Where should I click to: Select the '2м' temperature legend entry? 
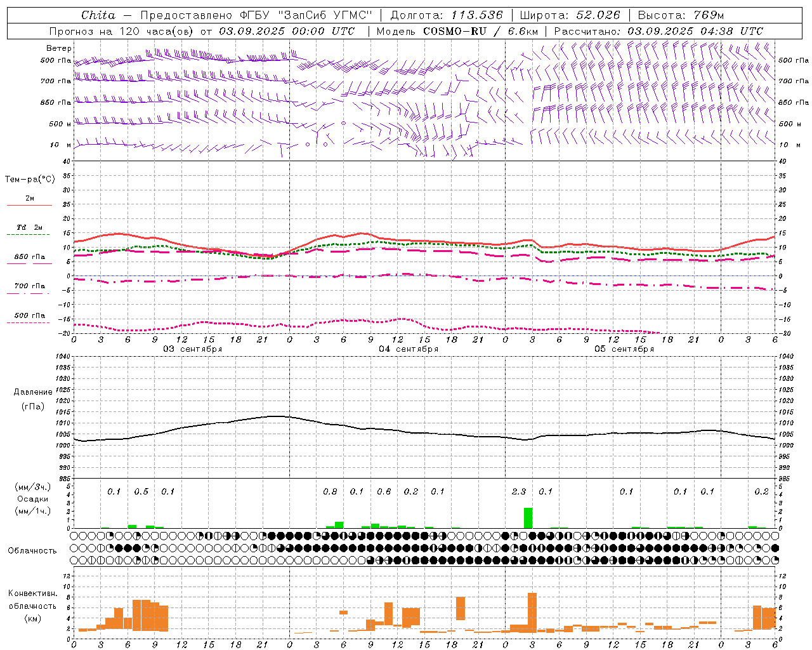coord(30,198)
